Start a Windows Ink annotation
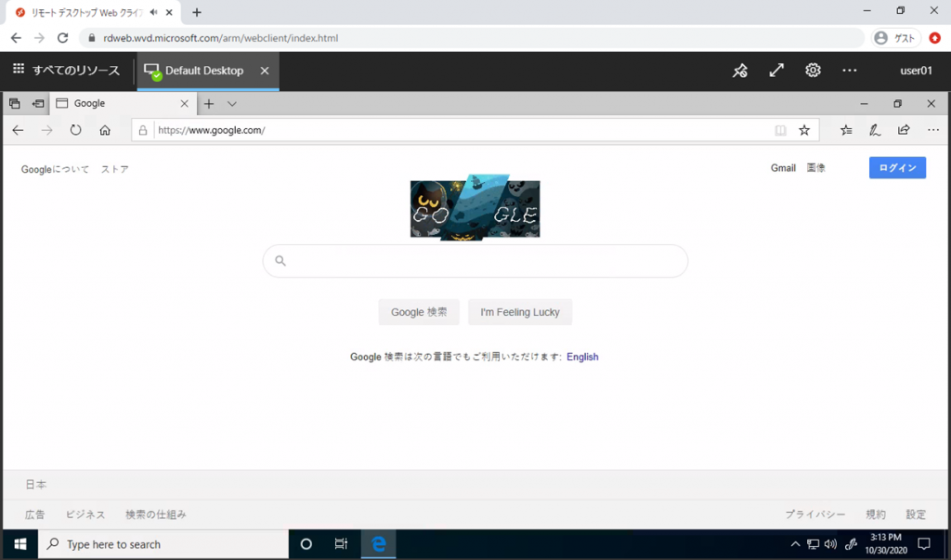This screenshot has height=560, width=951. pyautogui.click(x=874, y=130)
